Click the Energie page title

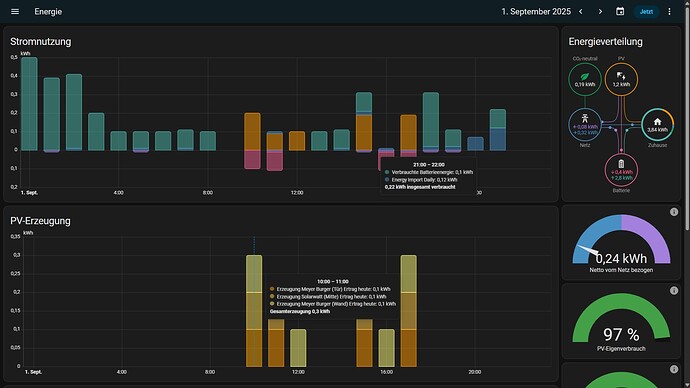[48, 12]
